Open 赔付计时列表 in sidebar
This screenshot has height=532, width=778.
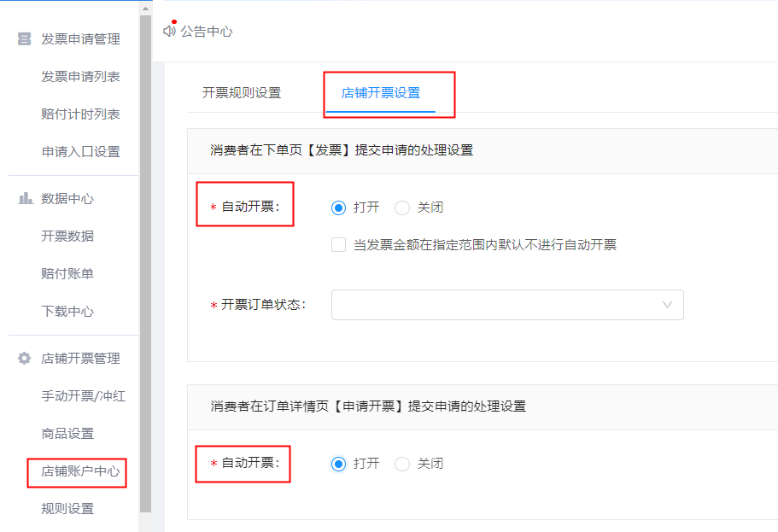tap(80, 114)
